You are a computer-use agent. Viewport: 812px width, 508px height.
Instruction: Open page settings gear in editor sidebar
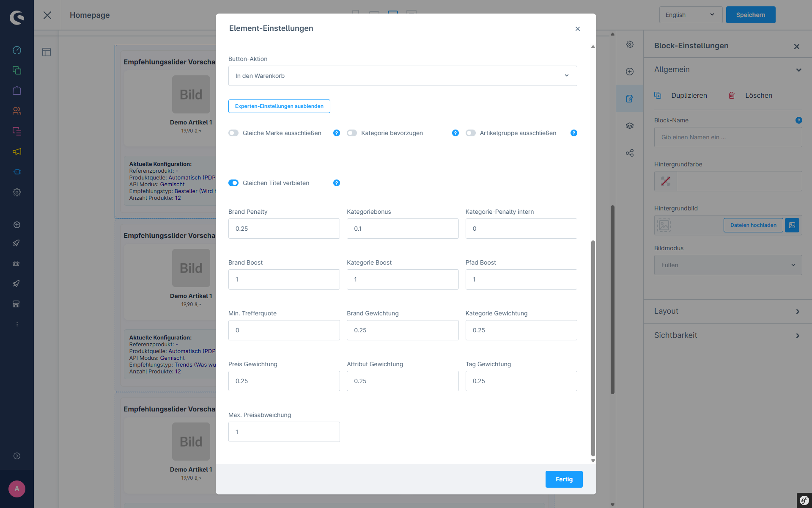pos(630,44)
